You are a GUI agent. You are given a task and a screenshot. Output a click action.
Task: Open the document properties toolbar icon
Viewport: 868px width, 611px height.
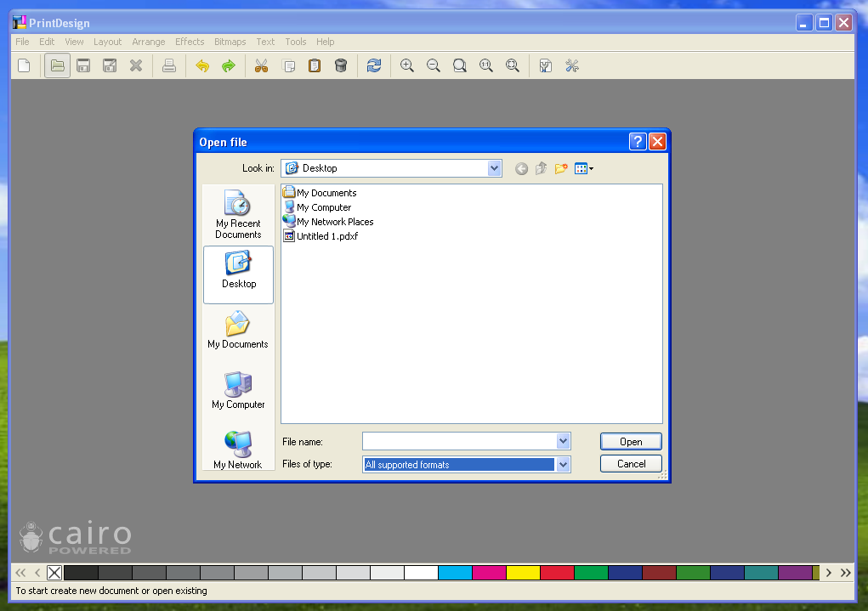pos(545,66)
